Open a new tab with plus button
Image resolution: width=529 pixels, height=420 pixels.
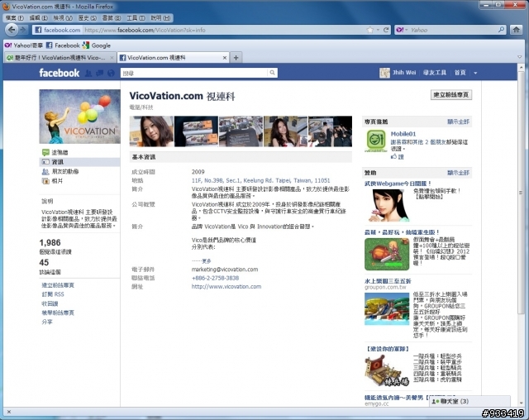click(x=236, y=58)
